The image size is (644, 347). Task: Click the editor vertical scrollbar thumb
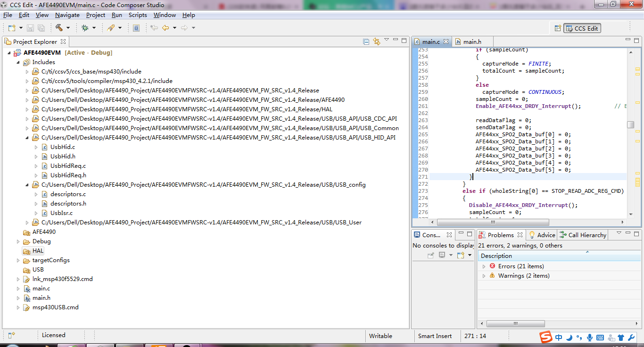630,124
